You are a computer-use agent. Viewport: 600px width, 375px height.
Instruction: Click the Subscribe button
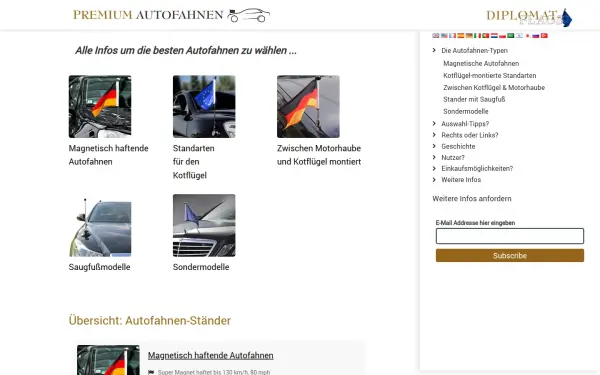(x=510, y=256)
